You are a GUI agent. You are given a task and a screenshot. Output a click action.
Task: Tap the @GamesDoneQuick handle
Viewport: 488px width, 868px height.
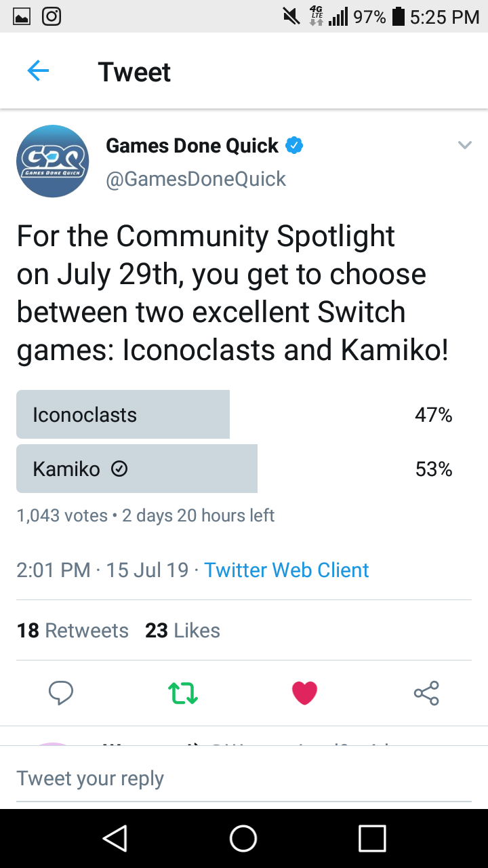point(196,179)
